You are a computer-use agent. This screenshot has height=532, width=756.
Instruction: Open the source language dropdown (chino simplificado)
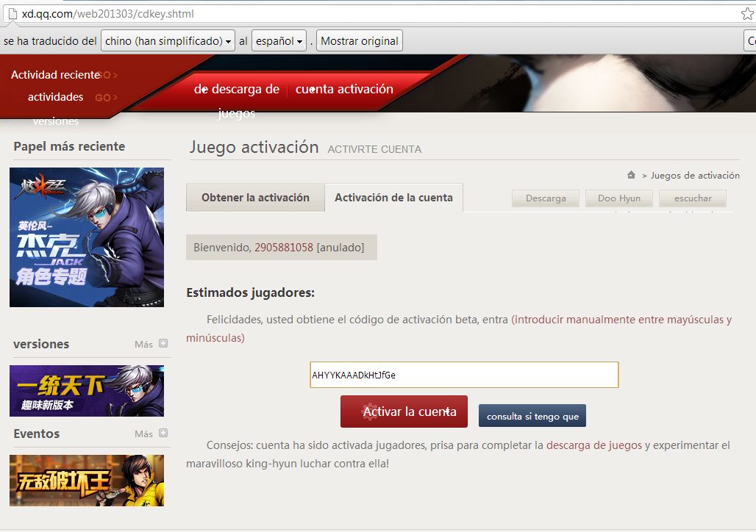click(x=168, y=41)
